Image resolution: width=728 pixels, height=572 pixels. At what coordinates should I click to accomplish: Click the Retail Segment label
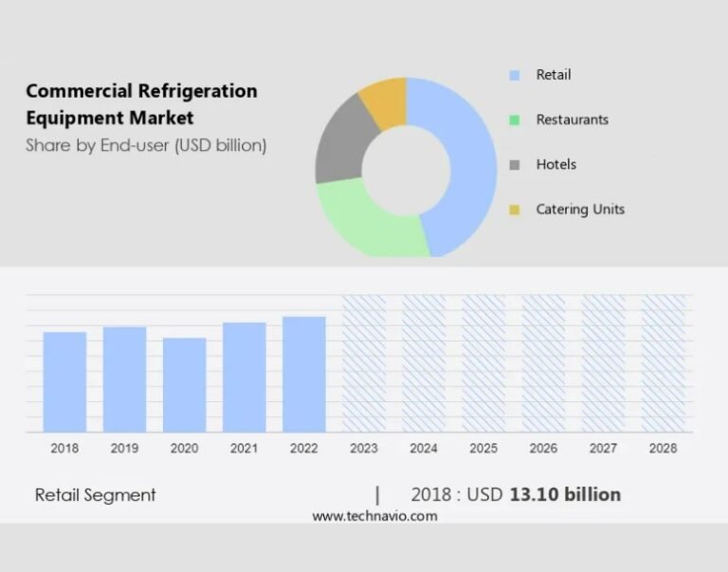click(x=95, y=495)
